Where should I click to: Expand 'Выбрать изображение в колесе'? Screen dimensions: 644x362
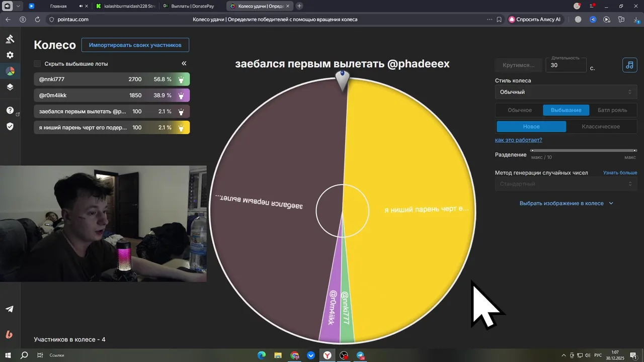[x=567, y=203]
